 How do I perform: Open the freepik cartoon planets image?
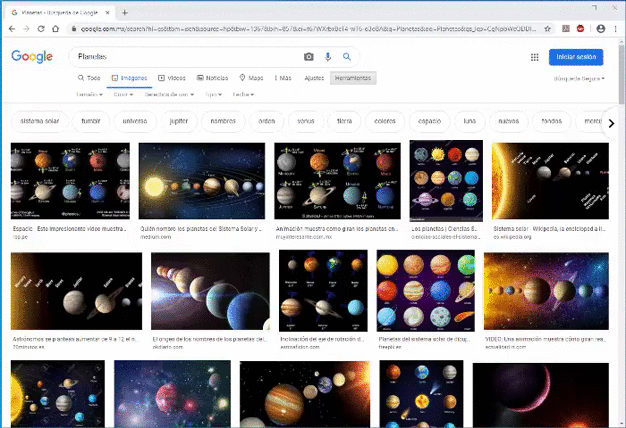(x=426, y=291)
